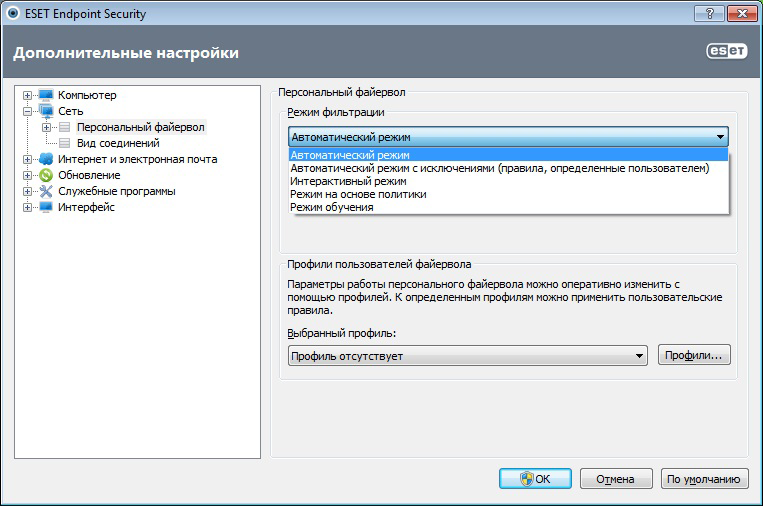Click the Сеть network icon in tree

tap(46, 111)
